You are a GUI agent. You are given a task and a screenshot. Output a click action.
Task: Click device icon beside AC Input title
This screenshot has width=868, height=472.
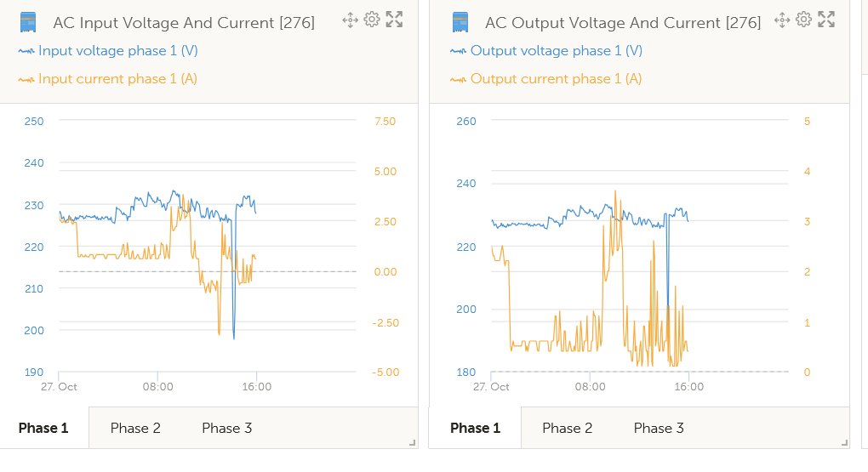tap(28, 22)
